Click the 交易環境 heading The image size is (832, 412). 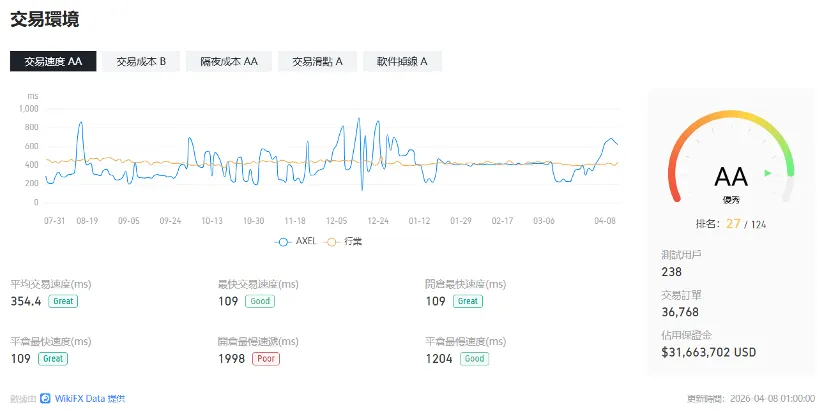pyautogui.click(x=45, y=20)
